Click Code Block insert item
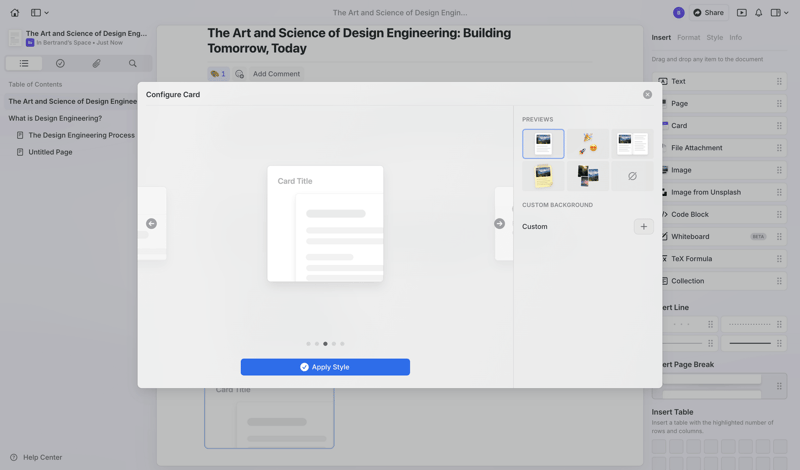The height and width of the screenshot is (470, 800). (x=724, y=214)
